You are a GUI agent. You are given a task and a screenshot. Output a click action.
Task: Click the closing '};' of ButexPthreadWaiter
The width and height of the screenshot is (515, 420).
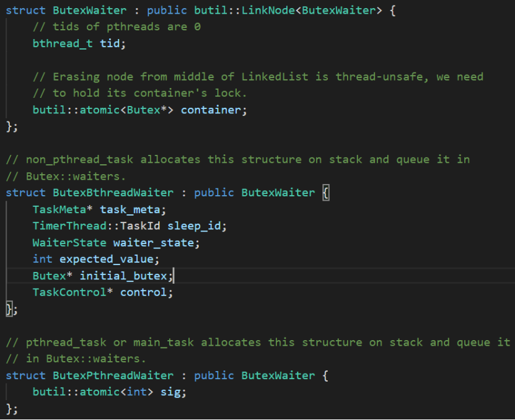tap(12, 409)
